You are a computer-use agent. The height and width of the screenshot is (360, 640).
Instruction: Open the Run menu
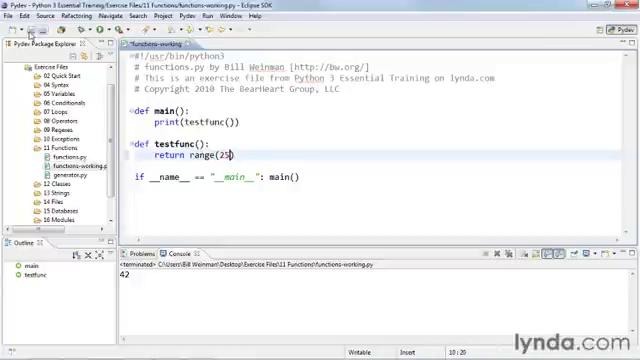pyautogui.click(x=207, y=16)
